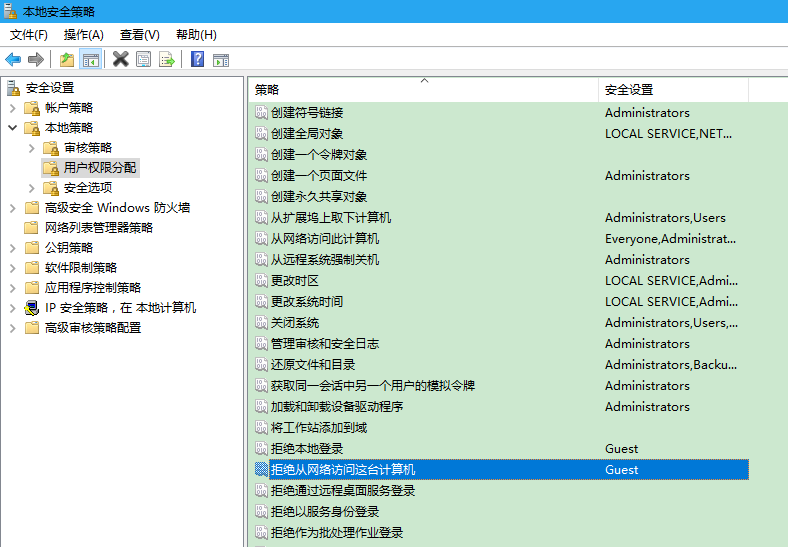This screenshot has width=788, height=547.
Task: Sort by the 安全设置 column header
Action: pyautogui.click(x=673, y=89)
